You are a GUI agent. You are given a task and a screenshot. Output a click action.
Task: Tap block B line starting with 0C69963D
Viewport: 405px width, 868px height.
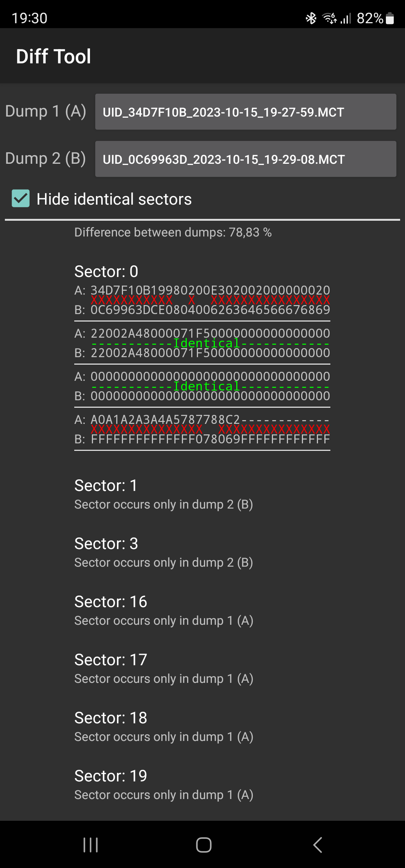(x=202, y=310)
